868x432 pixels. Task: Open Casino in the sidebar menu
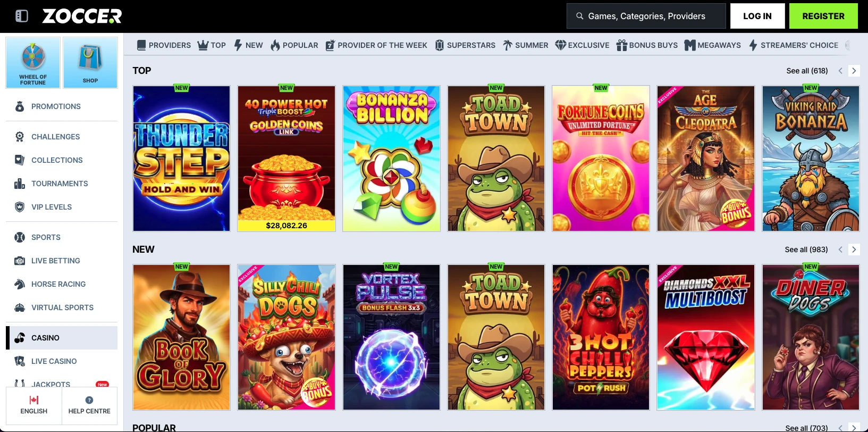62,338
